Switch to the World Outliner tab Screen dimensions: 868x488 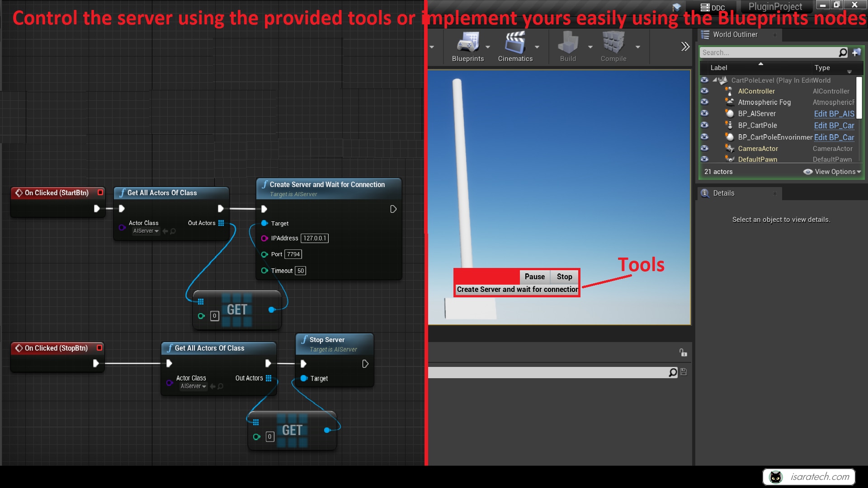735,34
